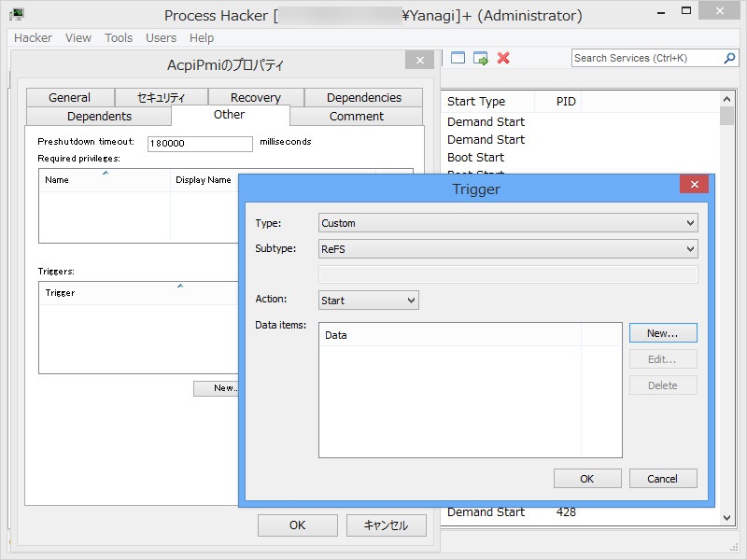The width and height of the screenshot is (747, 560).
Task: Confirm the Trigger dialog with OK
Action: pos(587,479)
